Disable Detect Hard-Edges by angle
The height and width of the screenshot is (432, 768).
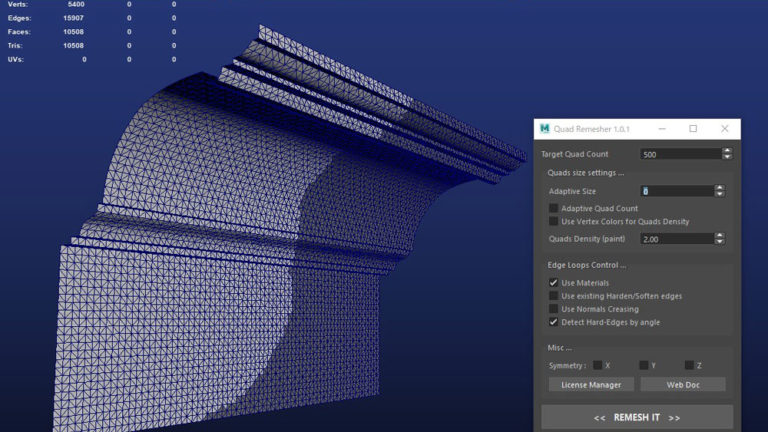(554, 322)
